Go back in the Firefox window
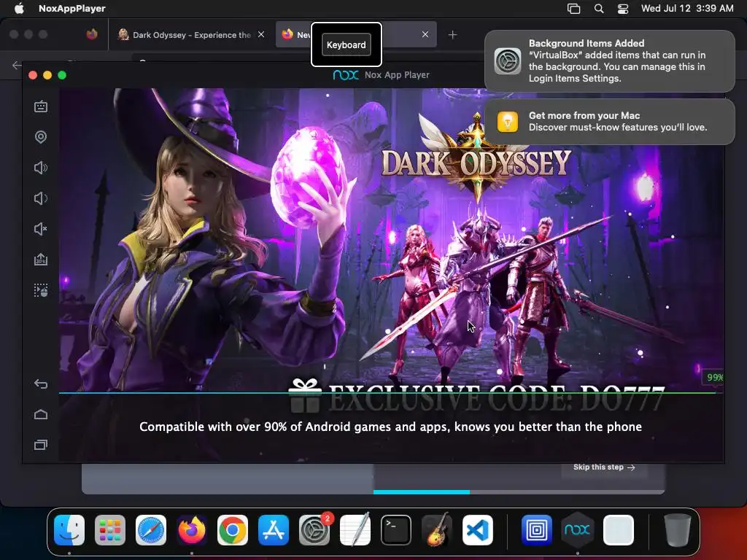Screen dimensions: 747x560 coord(16,65)
